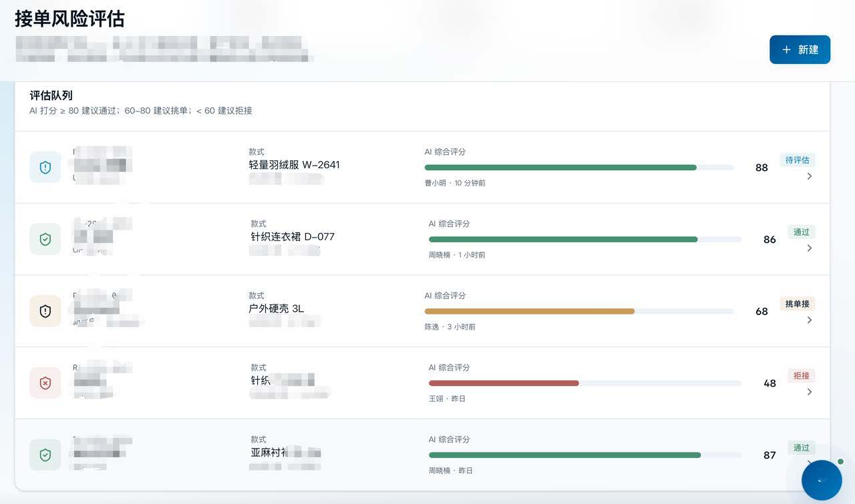Open the floating round chat button

point(822,480)
